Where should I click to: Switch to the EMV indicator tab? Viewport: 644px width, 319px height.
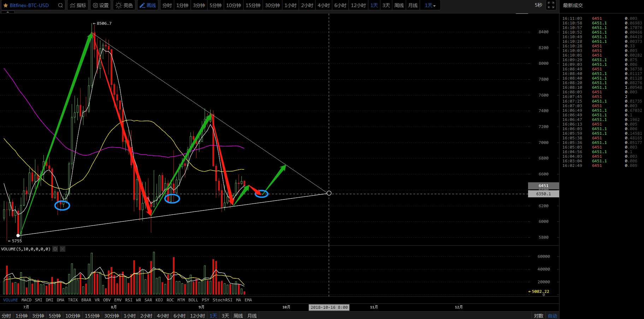(x=118, y=300)
